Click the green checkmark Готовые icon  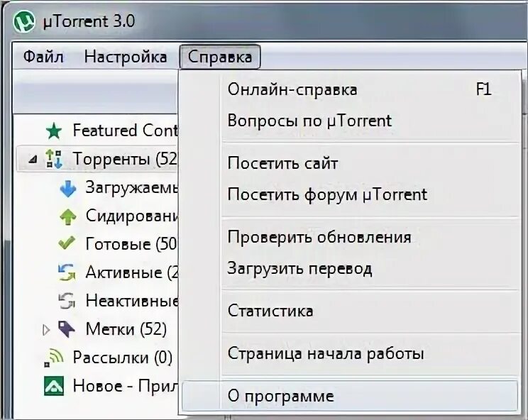(x=67, y=243)
